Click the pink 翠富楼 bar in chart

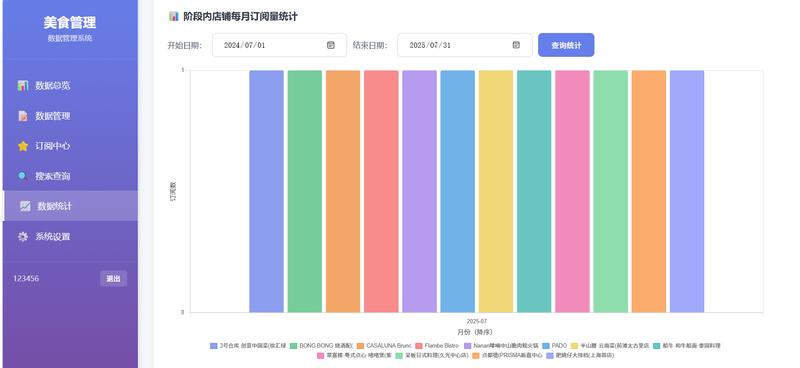572,191
